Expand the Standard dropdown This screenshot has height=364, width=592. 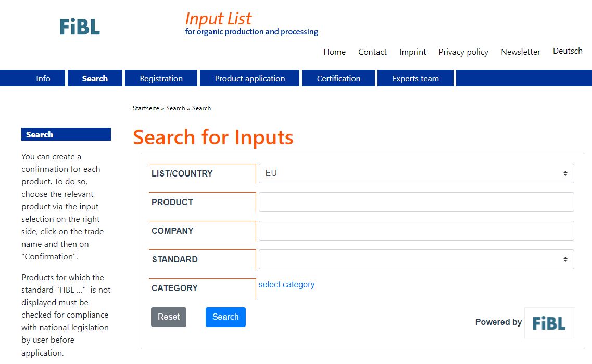pyautogui.click(x=416, y=259)
